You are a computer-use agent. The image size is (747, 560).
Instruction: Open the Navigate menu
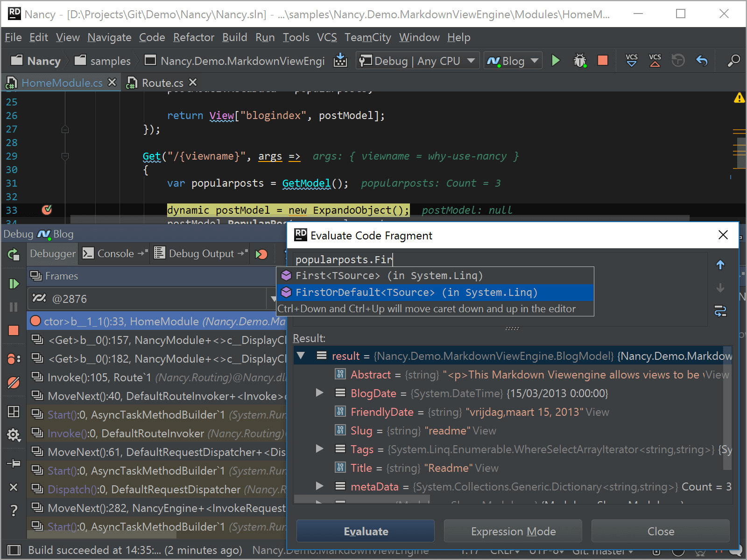pyautogui.click(x=109, y=37)
